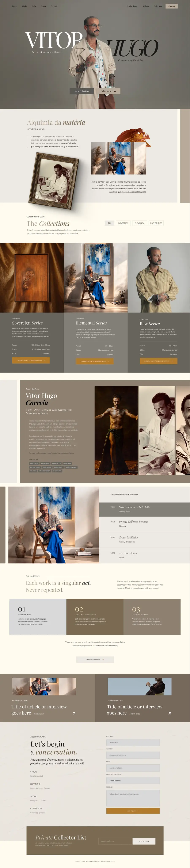Focus the Full Name input field

(133, 743)
